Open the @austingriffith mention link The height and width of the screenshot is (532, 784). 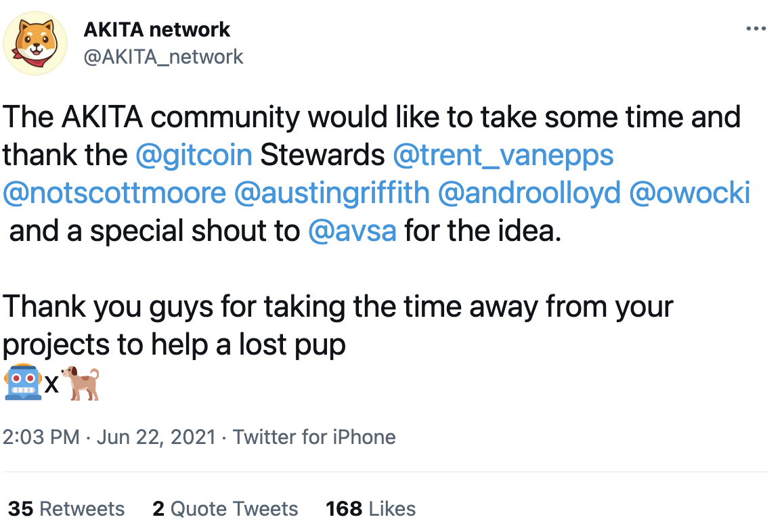(332, 193)
